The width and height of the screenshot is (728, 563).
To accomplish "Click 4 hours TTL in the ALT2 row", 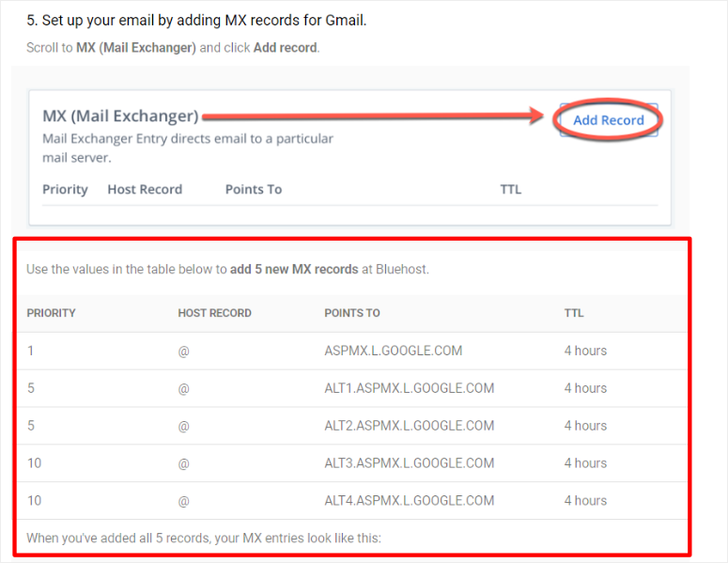I will 585,426.
